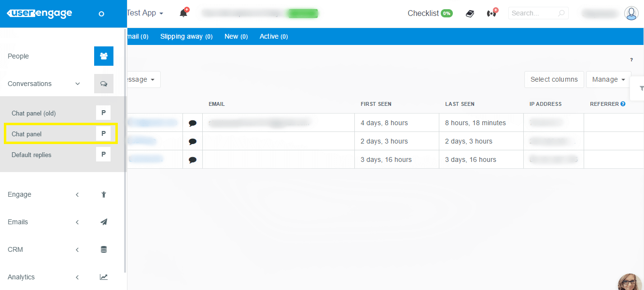The height and width of the screenshot is (290, 644).
Task: Collapse the Conversations section chevron
Action: (x=77, y=83)
